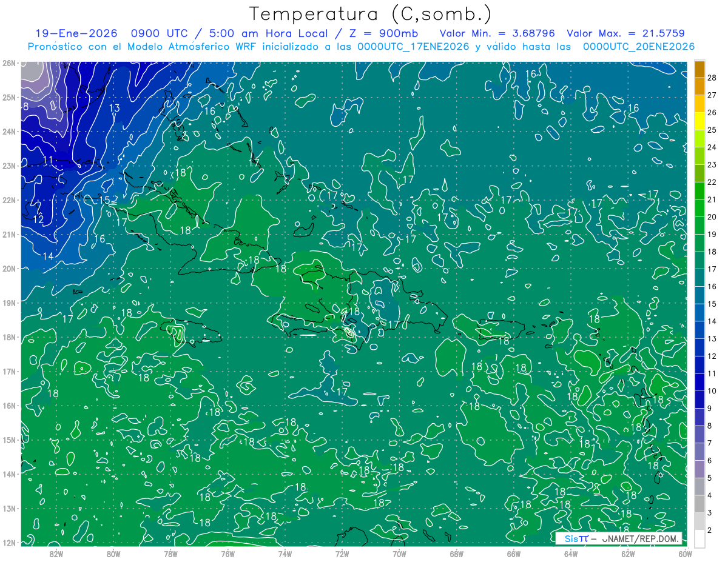Click the title "Temperatura (C,somb.)"
Image resolution: width=728 pixels, height=562 pixels.
371,15
